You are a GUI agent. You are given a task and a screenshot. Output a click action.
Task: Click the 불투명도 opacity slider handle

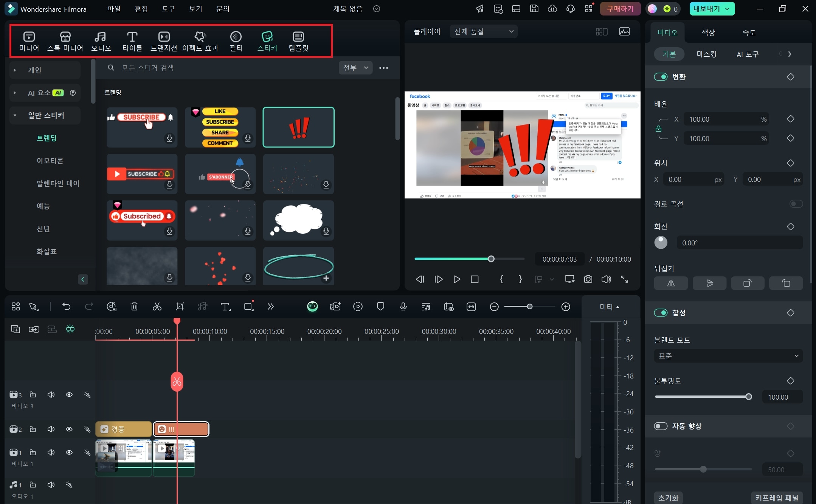(x=748, y=397)
